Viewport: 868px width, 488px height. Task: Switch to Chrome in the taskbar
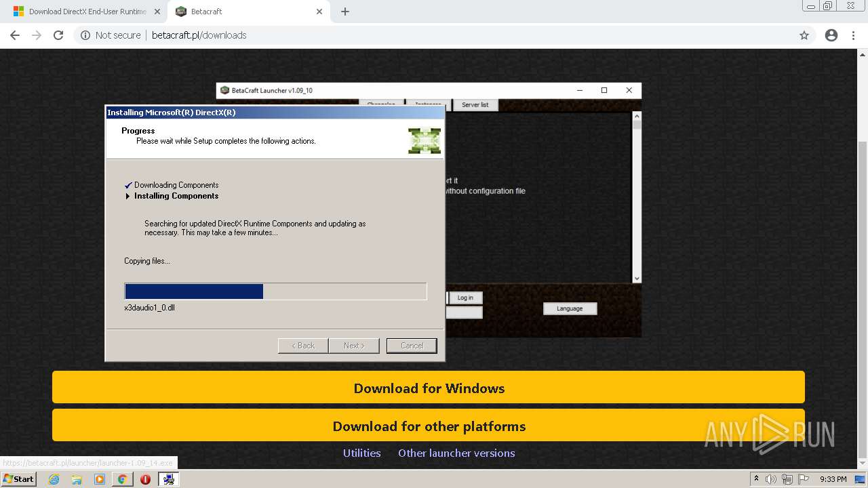[122, 479]
